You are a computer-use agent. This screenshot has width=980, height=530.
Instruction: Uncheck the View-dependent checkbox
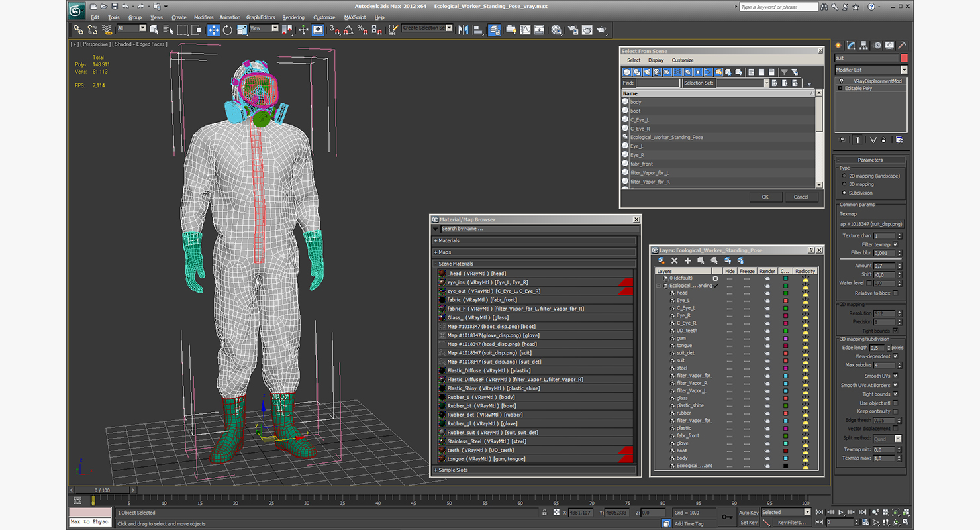(895, 356)
